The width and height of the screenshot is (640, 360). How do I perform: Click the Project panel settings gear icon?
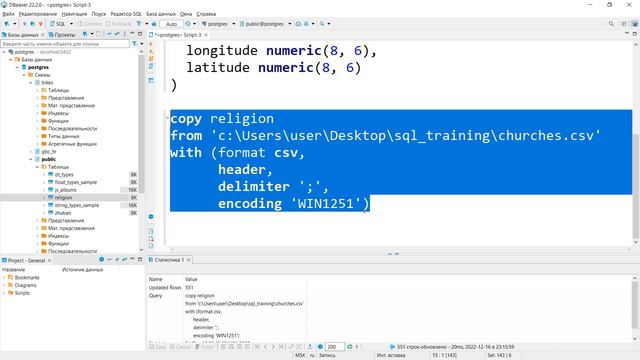pyautogui.click(x=101, y=260)
